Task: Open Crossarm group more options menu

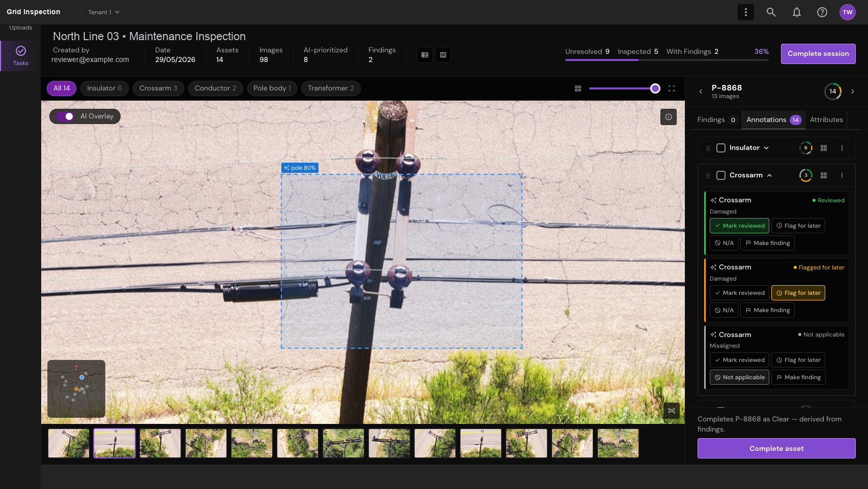Action: 842,175
